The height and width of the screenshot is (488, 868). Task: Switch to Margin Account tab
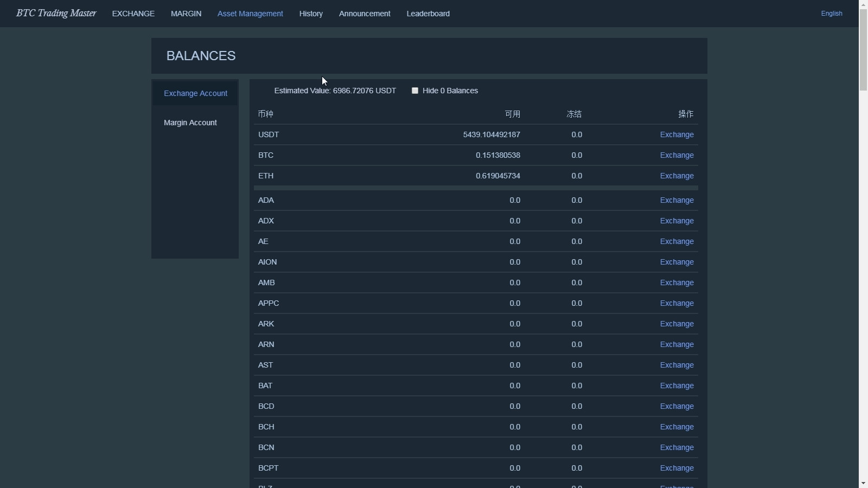190,123
